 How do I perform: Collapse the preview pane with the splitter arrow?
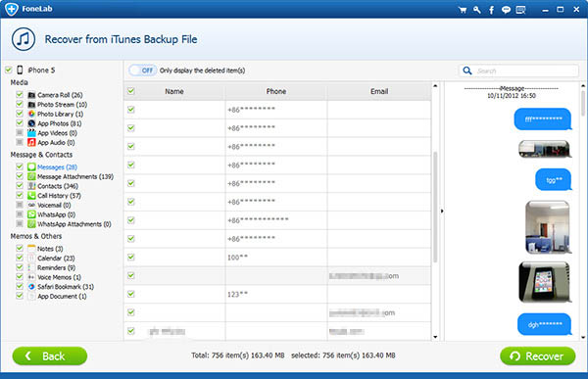[442, 212]
